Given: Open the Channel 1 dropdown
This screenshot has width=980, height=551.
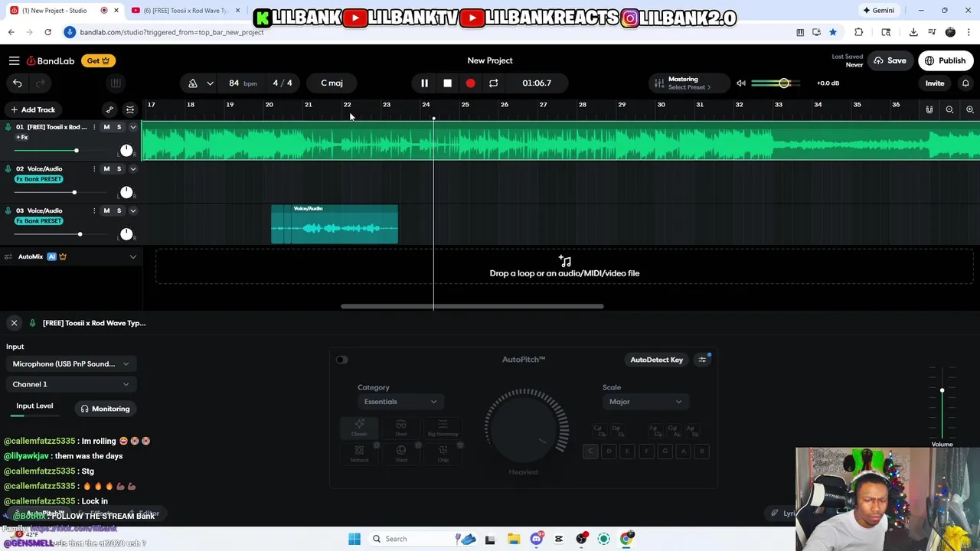Looking at the screenshot, I should 70,384.
